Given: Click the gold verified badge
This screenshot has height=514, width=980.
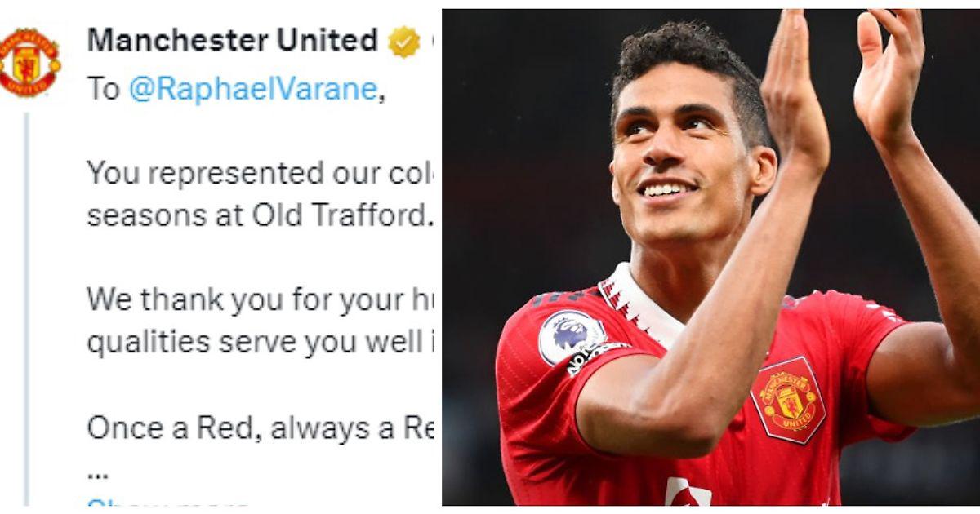Looking at the screenshot, I should coord(403,41).
